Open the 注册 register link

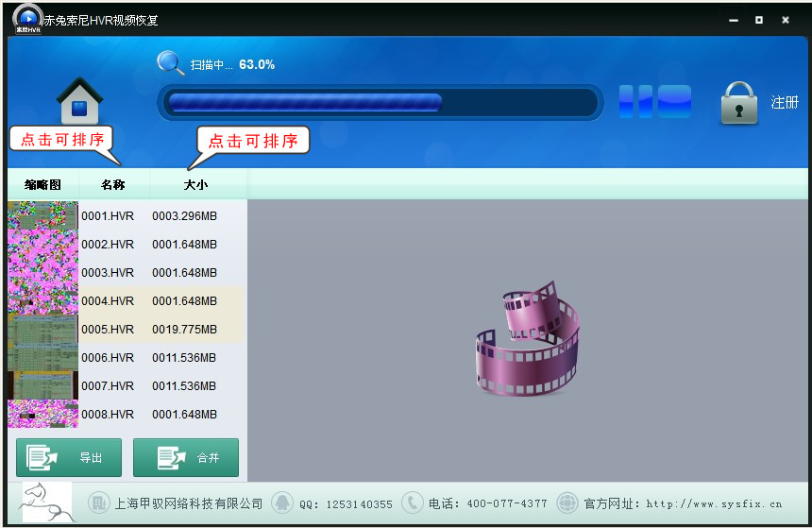tap(784, 102)
